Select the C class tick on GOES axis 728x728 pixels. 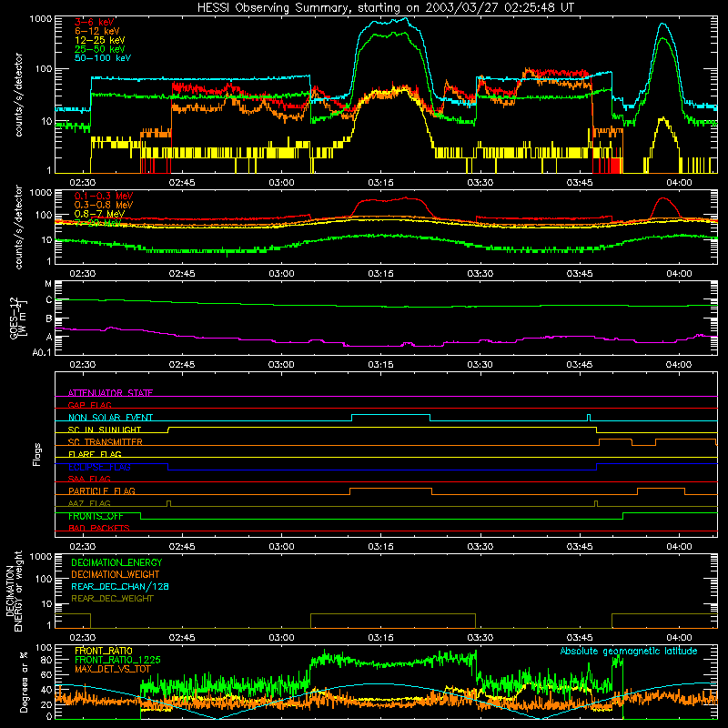[x=49, y=300]
